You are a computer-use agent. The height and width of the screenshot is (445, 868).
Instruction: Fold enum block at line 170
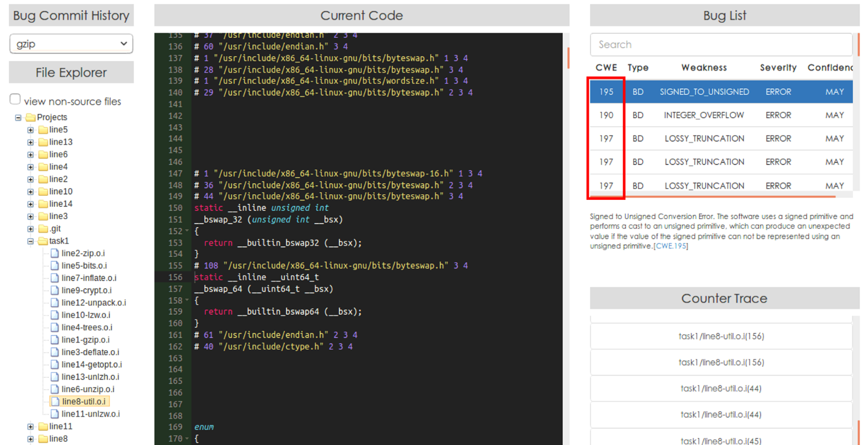(187, 439)
